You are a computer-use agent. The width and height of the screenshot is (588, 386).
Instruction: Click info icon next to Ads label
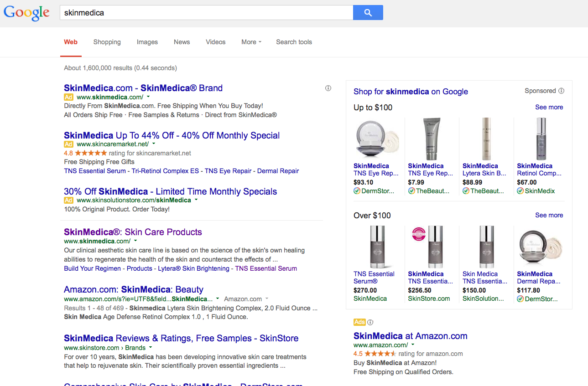(370, 322)
